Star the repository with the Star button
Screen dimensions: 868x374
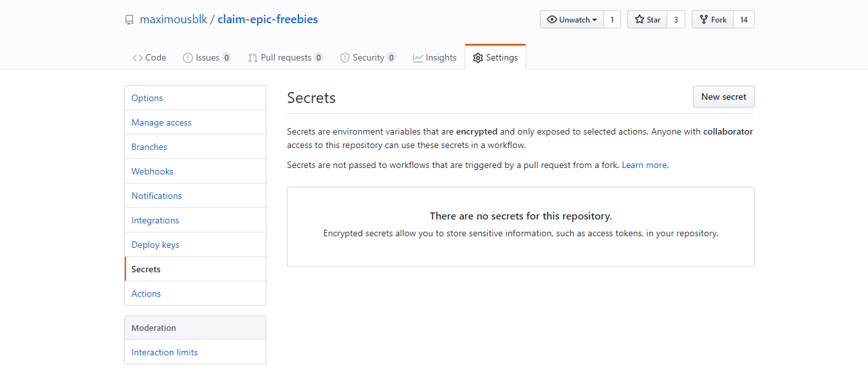point(647,19)
